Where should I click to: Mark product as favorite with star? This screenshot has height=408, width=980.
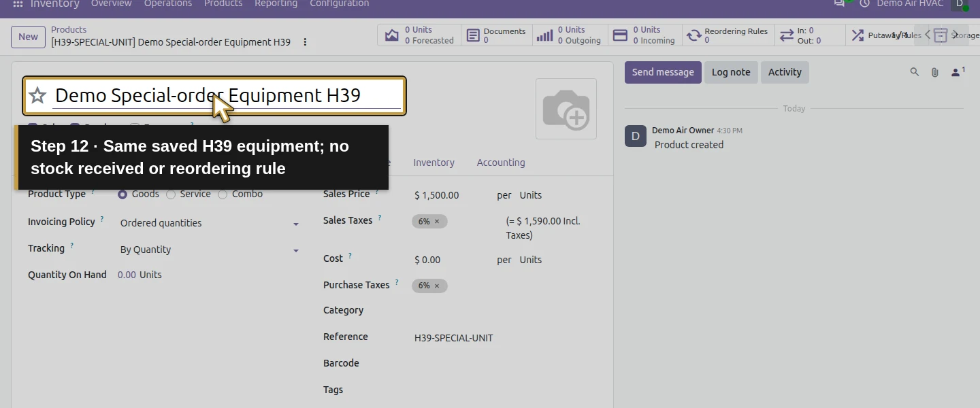pos(37,96)
